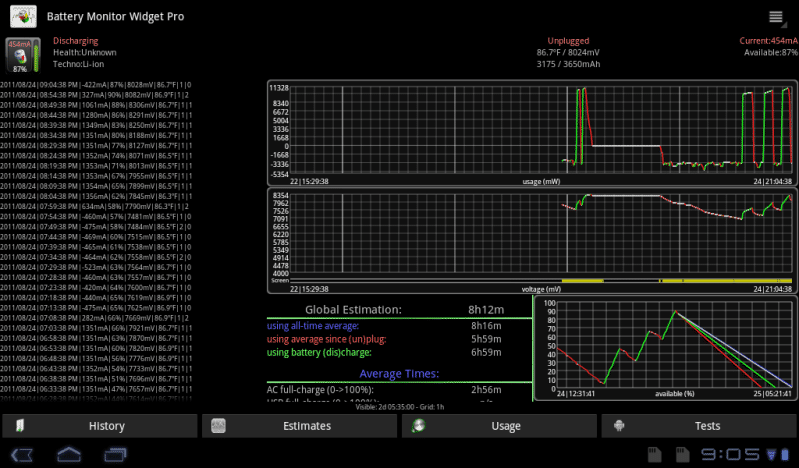Viewport: 799px width, 468px height.
Task: Click 'Visible: 2d 05:35:00 - Grid: 1h' text
Action: (x=400, y=407)
